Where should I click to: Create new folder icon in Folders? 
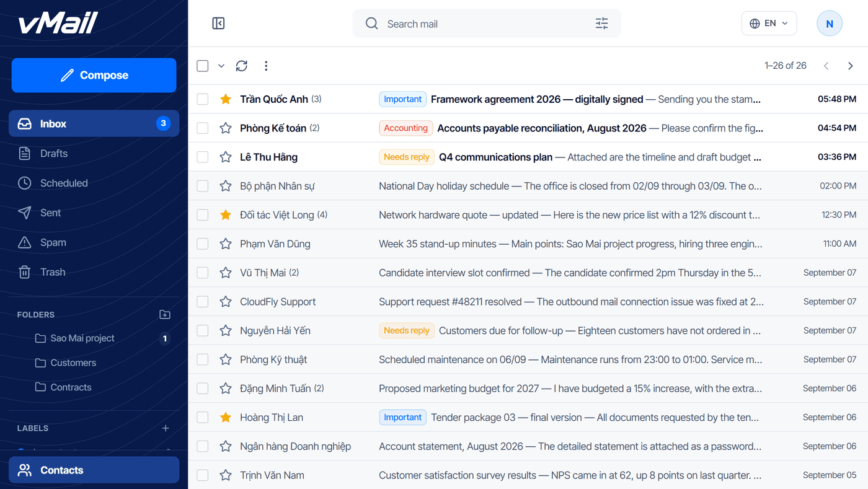point(165,314)
